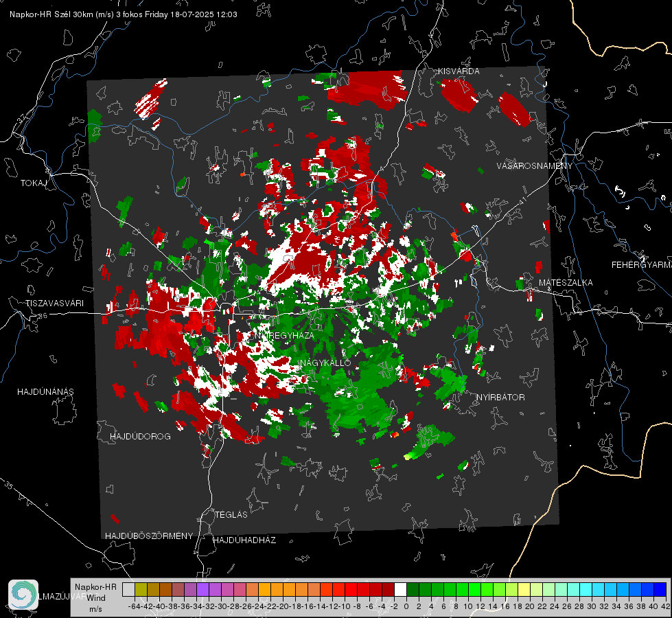Click the HAJDÚDOROG label
The image size is (672, 618).
(x=140, y=437)
